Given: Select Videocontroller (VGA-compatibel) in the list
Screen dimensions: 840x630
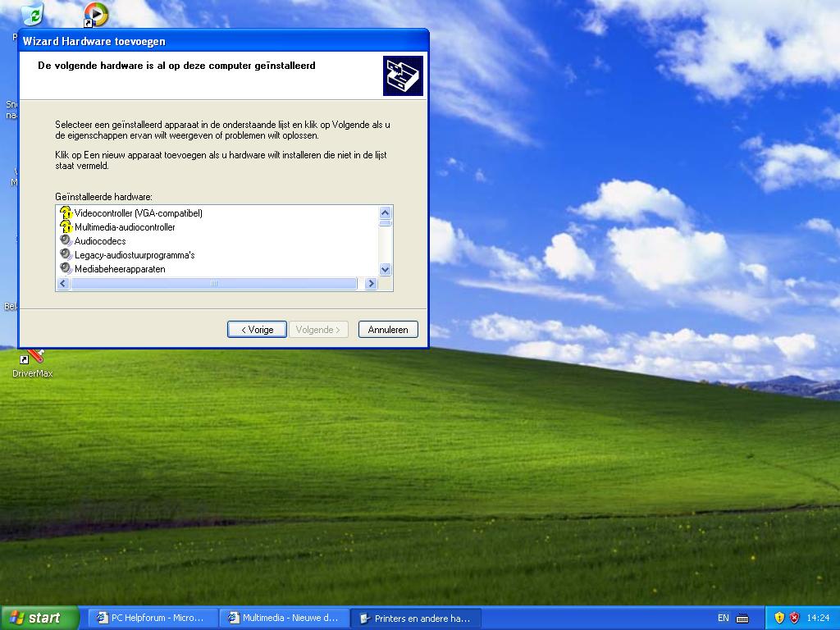Looking at the screenshot, I should [138, 213].
